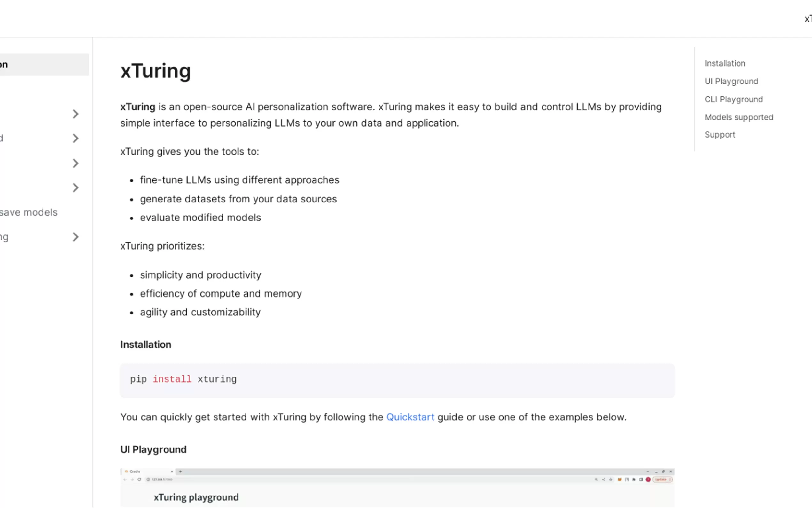Expand the chevron just below 'save models'
Screen dimensions: 812x508
point(75,237)
